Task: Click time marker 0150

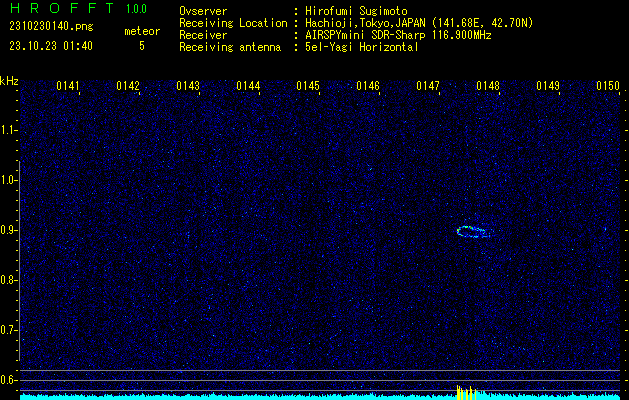Action: pos(608,86)
